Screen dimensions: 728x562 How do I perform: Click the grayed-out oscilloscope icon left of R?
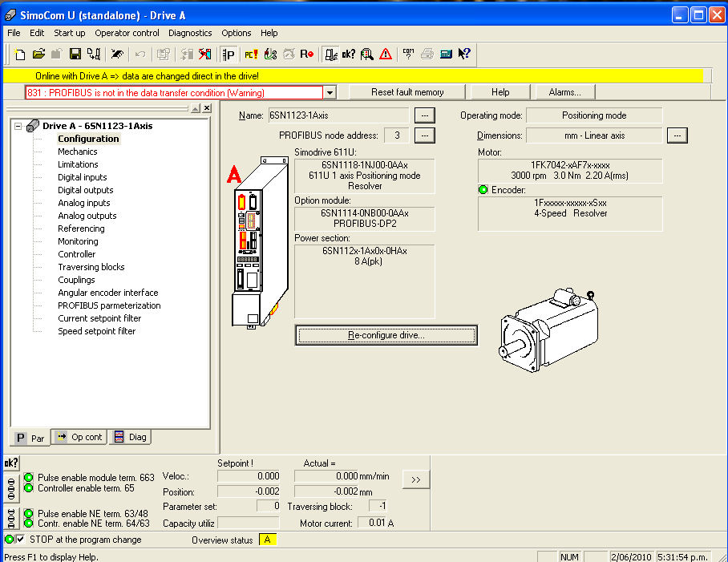[289, 55]
